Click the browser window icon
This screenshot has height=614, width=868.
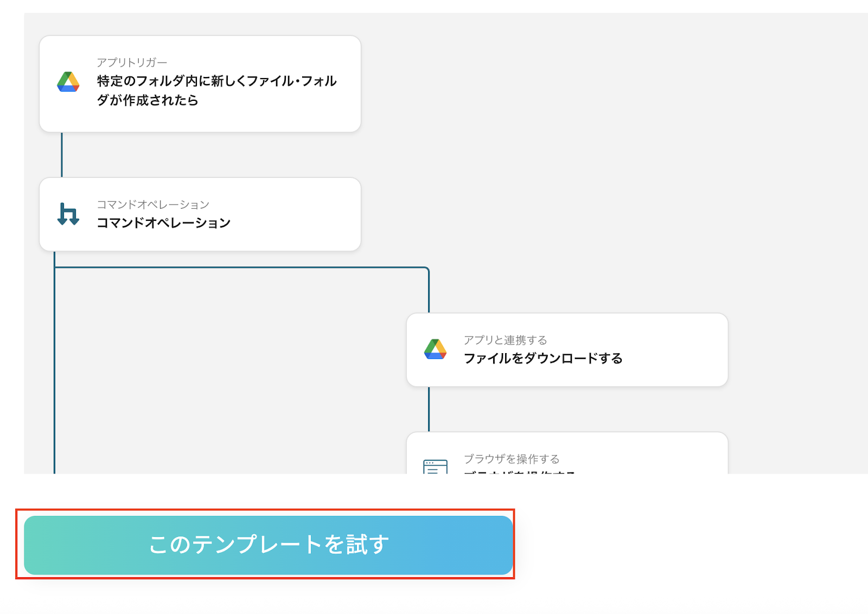435,466
